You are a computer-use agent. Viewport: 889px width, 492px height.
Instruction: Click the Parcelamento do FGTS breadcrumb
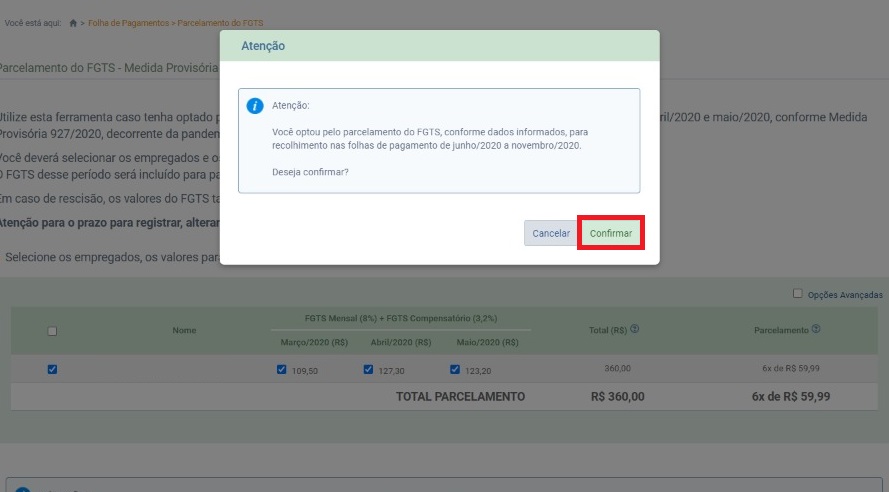pyautogui.click(x=220, y=22)
